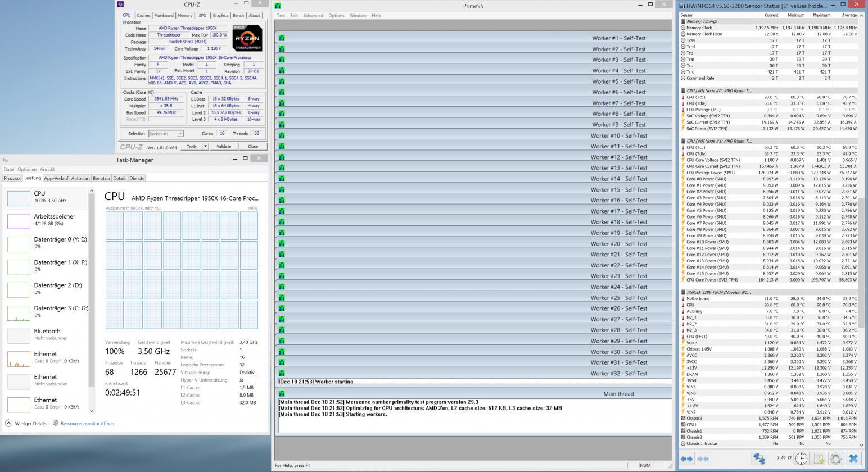Switch to the SPD tab in CPU-Z

[202, 16]
